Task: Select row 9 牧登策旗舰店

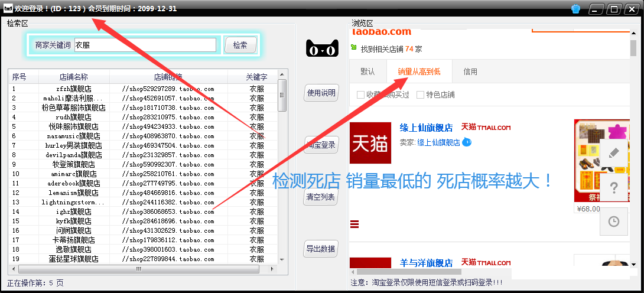Action: point(143,164)
